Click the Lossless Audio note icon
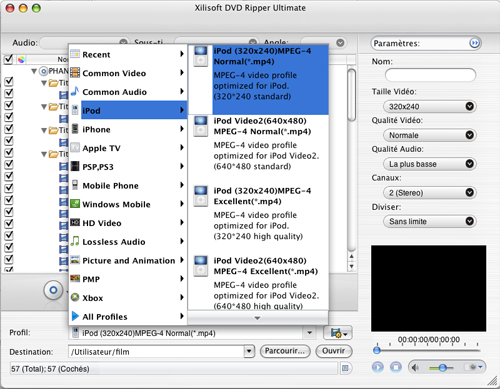The width and height of the screenshot is (500, 389). click(75, 241)
